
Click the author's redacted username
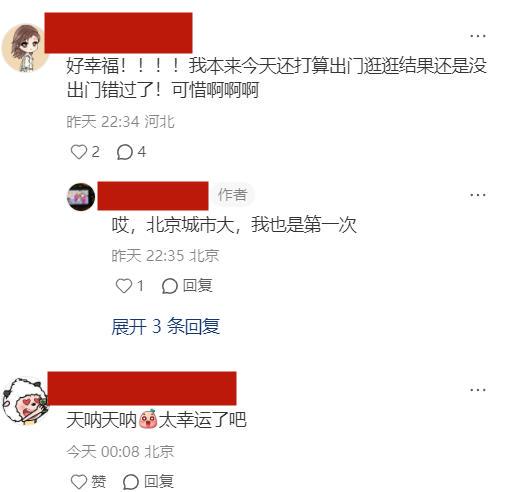[x=153, y=196]
